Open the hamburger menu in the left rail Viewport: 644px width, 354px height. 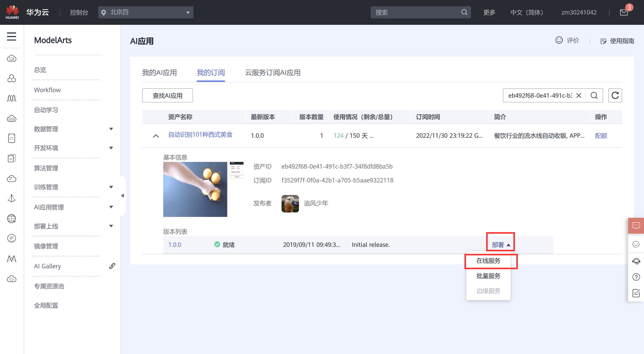[11, 36]
